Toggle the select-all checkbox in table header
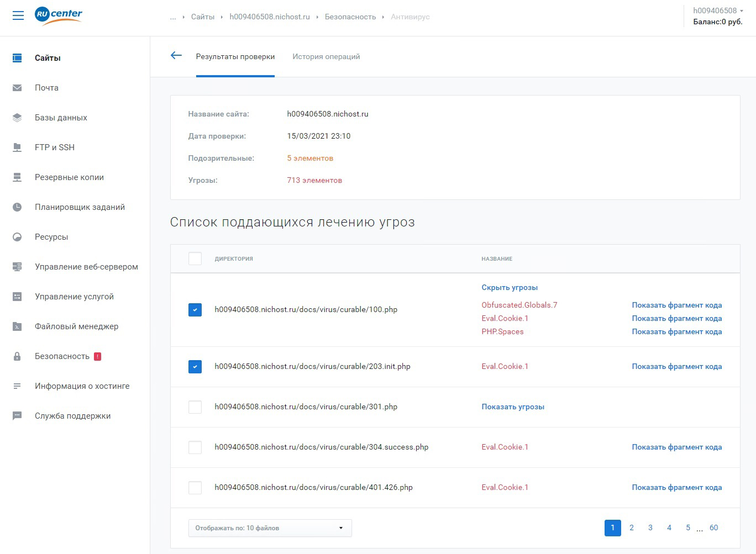This screenshot has width=756, height=554. (195, 258)
